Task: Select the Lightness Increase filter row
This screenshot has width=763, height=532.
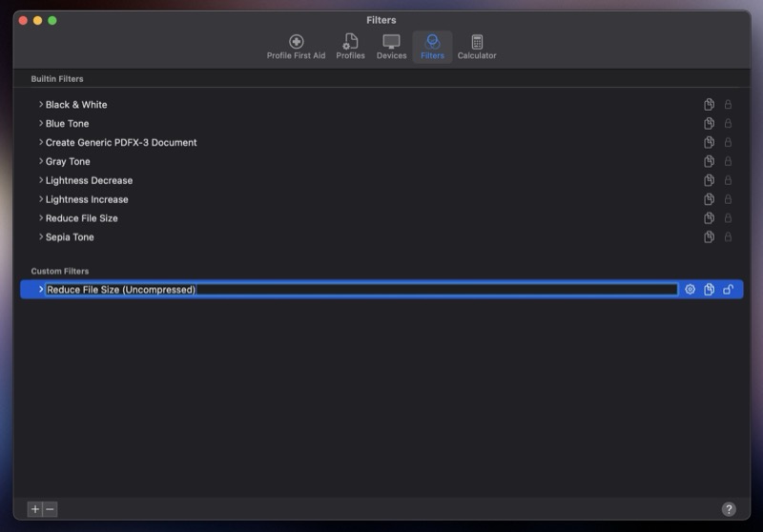Action: tap(381, 199)
